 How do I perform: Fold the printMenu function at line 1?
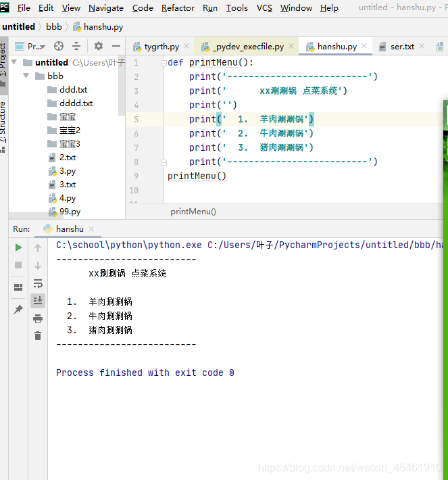[x=164, y=63]
